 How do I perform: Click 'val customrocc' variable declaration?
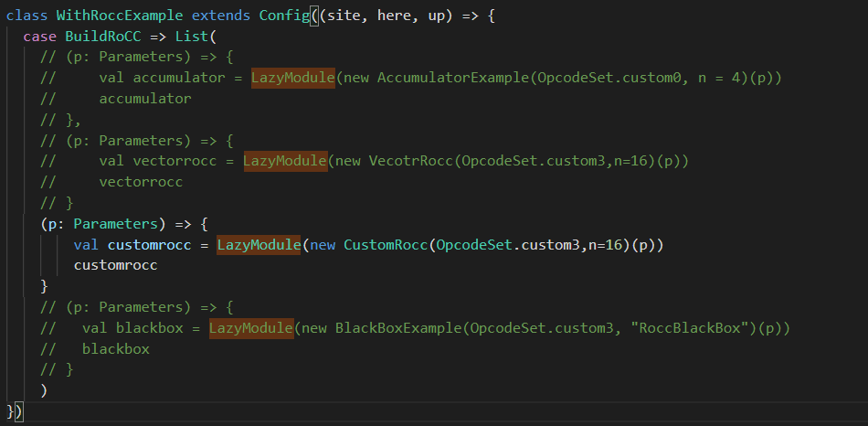point(132,245)
